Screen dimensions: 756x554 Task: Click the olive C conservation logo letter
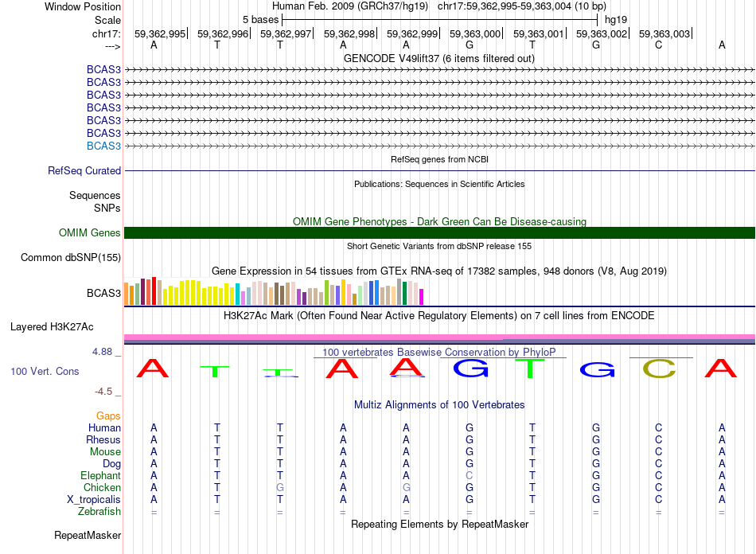pyautogui.click(x=659, y=369)
